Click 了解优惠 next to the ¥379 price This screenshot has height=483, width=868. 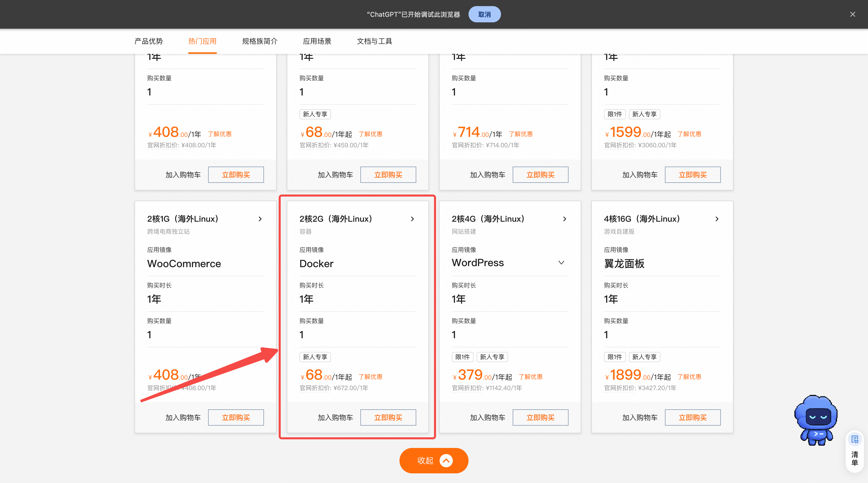(530, 377)
